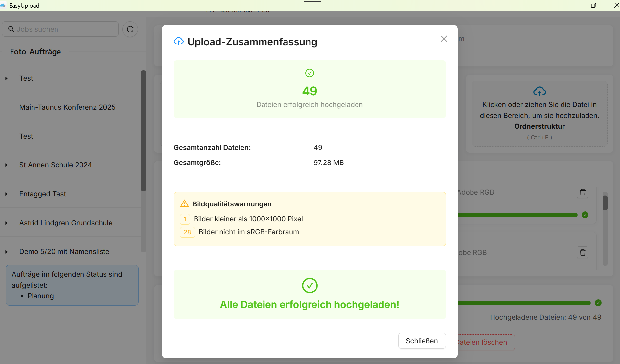This screenshot has width=620, height=364.
Task: Click the badge showing 28 non-sRGB images
Action: (x=187, y=232)
